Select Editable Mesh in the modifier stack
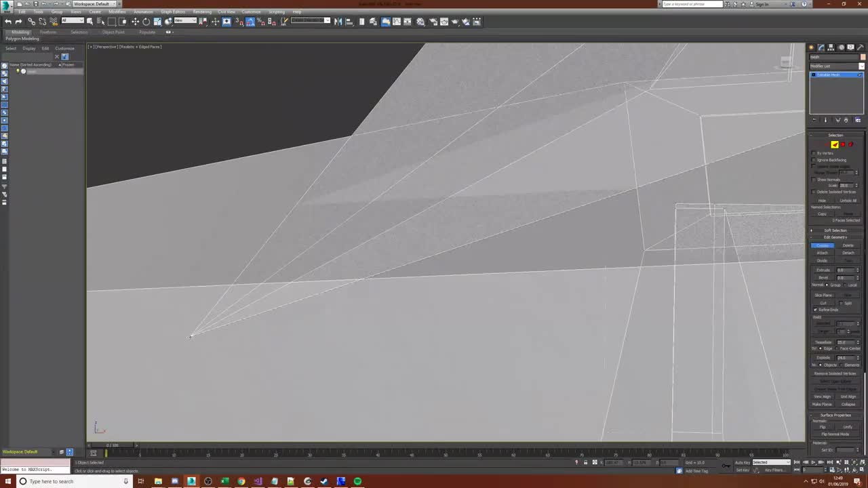The height and width of the screenshot is (488, 868). (x=831, y=75)
